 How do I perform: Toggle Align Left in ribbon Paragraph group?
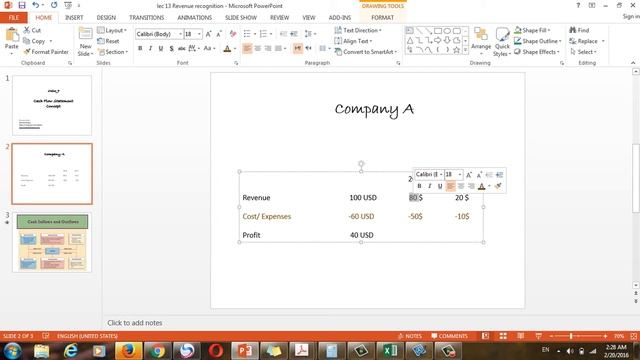click(x=247, y=49)
